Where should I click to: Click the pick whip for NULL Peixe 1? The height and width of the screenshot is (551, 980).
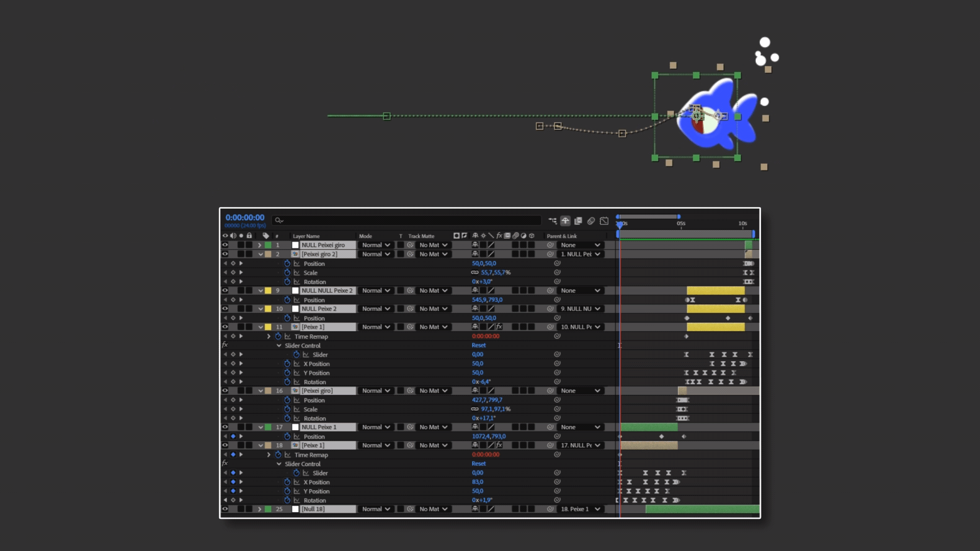click(550, 427)
